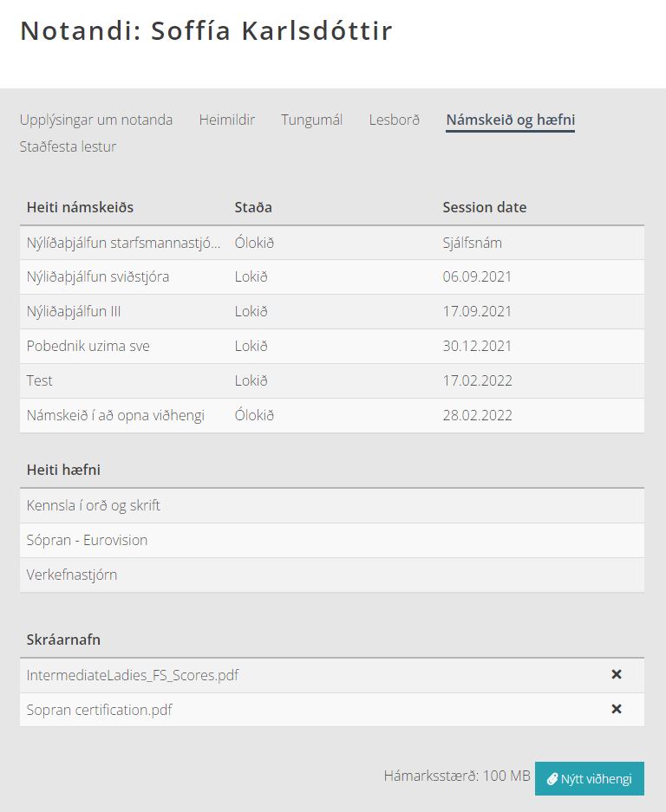
Task: Open the Nýliðaþjálfun sviðstjóra course row
Action: (x=98, y=276)
